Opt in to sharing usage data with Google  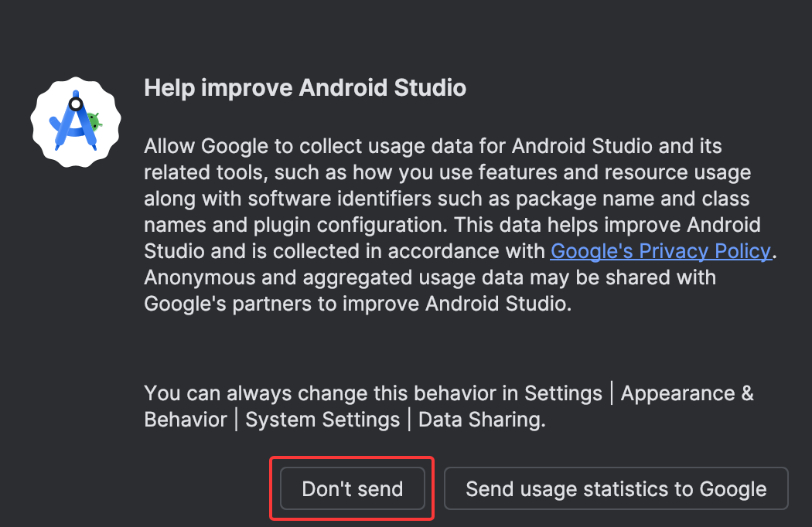coord(616,488)
